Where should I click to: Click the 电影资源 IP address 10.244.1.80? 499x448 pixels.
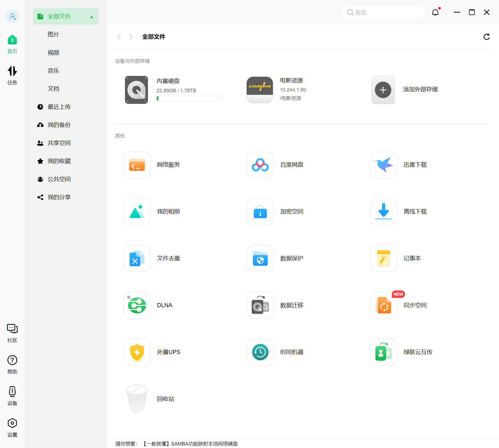tap(293, 90)
